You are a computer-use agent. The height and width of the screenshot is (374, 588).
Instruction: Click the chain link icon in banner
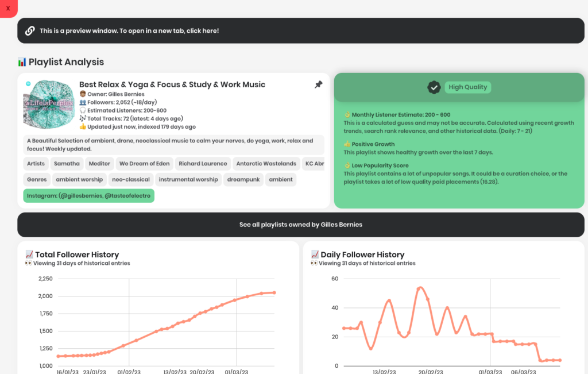coord(30,31)
